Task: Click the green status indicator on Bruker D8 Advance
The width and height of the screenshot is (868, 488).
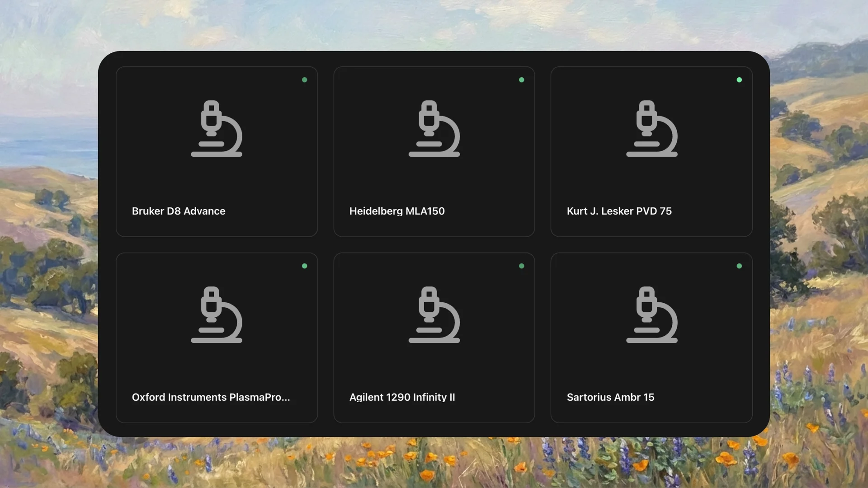Action: point(305,80)
